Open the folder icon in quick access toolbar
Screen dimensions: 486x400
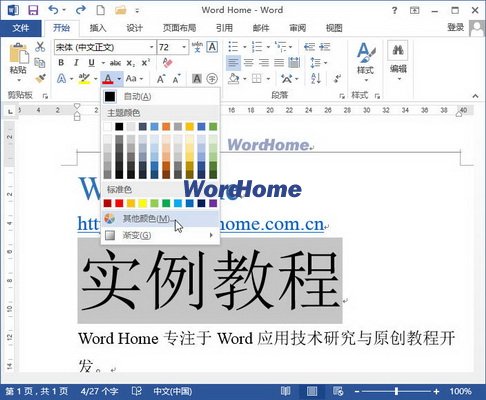pos(120,10)
